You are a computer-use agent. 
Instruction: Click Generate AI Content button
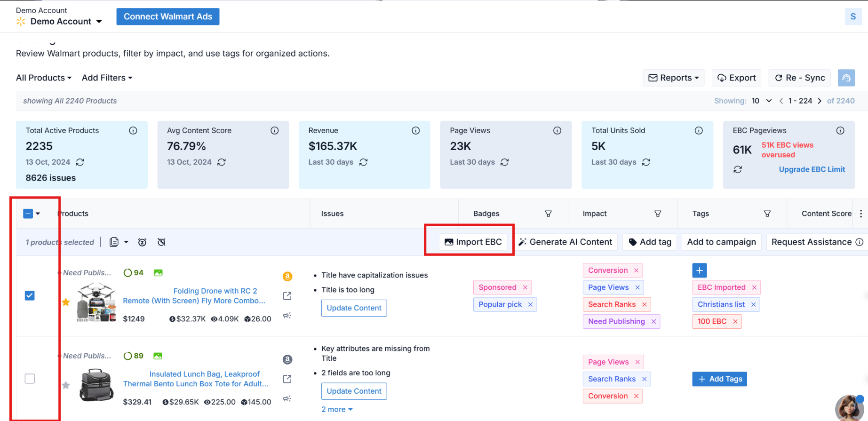click(x=565, y=242)
